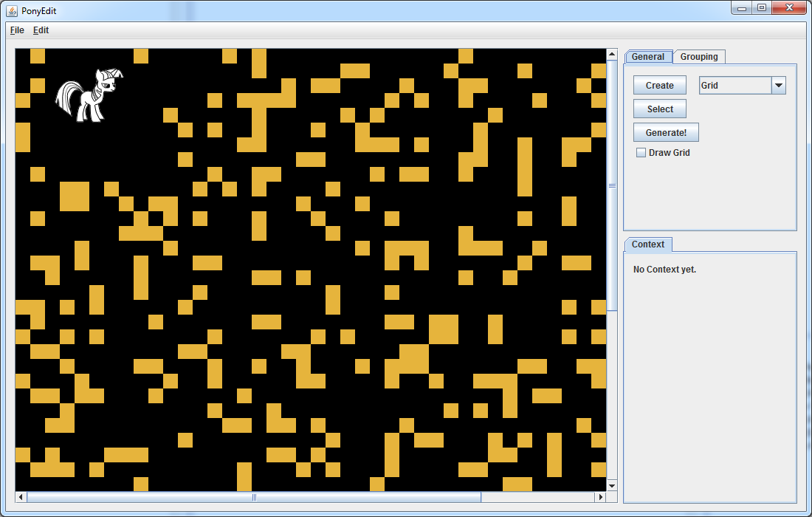Screen dimensions: 812x517
Task: Click the down arrow on the vertical scrollbar
Action: (x=612, y=485)
